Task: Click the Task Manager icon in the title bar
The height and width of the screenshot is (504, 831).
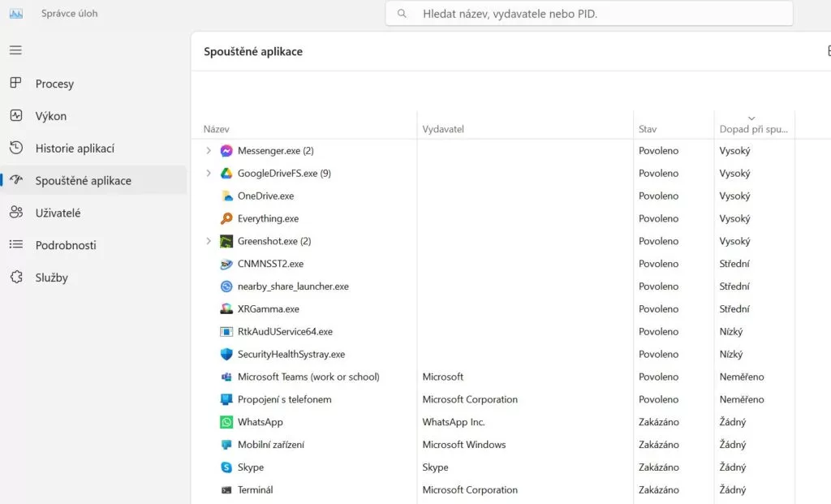Action: (x=16, y=14)
